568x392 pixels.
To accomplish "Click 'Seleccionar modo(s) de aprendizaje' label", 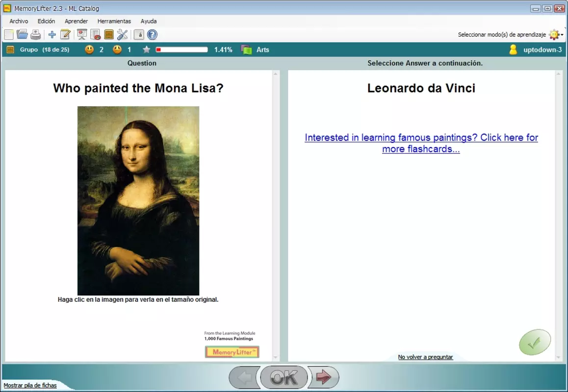I will (x=502, y=35).
